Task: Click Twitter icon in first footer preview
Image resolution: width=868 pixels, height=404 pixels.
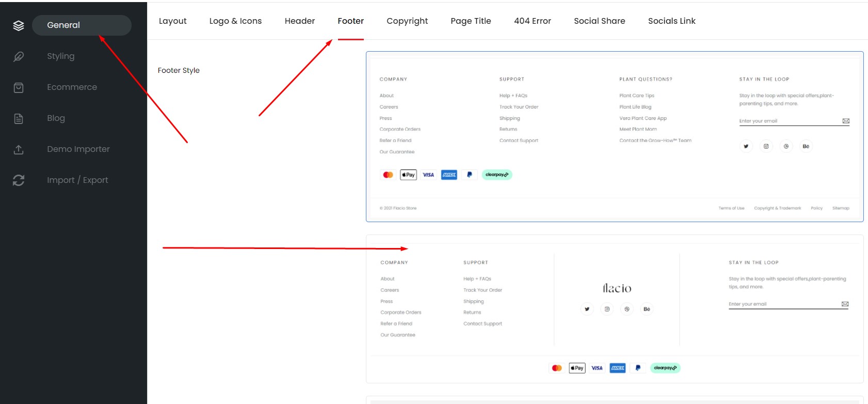Action: [x=746, y=146]
